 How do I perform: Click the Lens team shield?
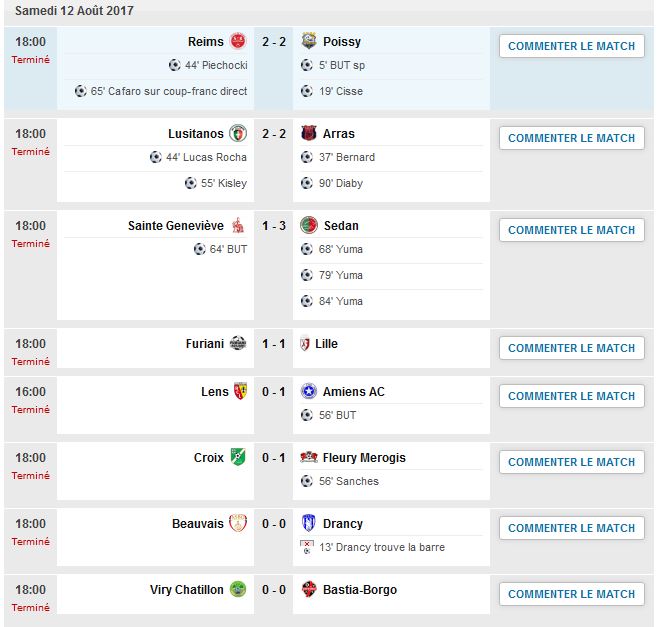coord(240,391)
